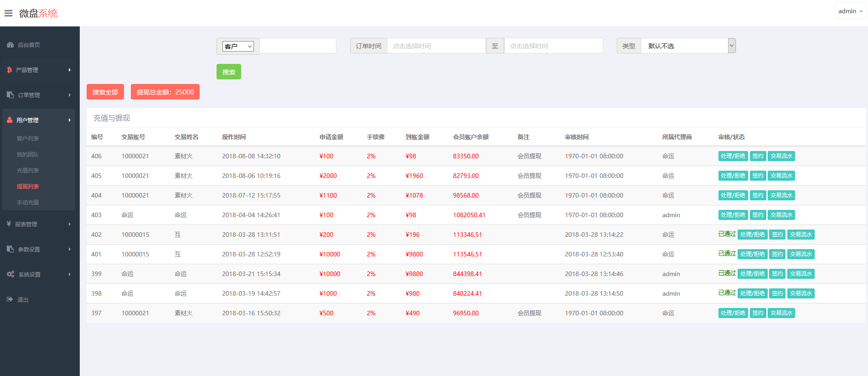Select 充值列表 in the sidebar
The height and width of the screenshot is (376, 868).
28,170
